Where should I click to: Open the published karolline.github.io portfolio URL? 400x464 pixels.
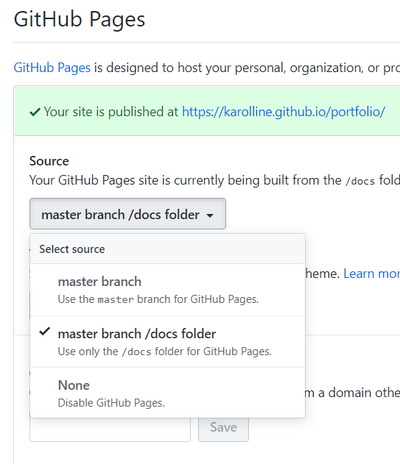pyautogui.click(x=284, y=112)
